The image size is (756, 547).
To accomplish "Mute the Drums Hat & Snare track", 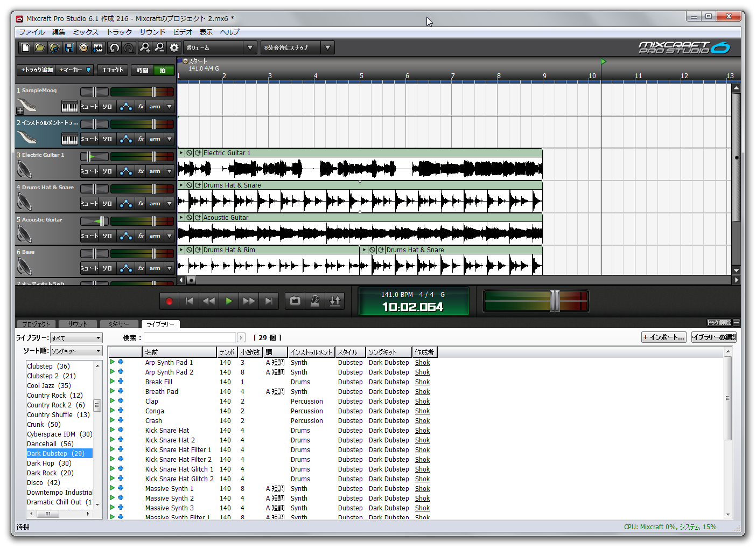I will click(x=89, y=204).
